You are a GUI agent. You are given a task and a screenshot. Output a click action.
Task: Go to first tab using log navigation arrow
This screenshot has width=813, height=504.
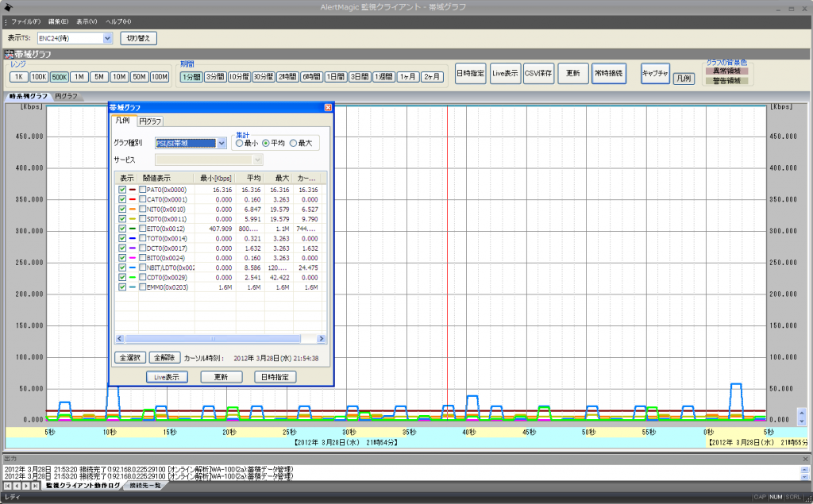(8, 486)
